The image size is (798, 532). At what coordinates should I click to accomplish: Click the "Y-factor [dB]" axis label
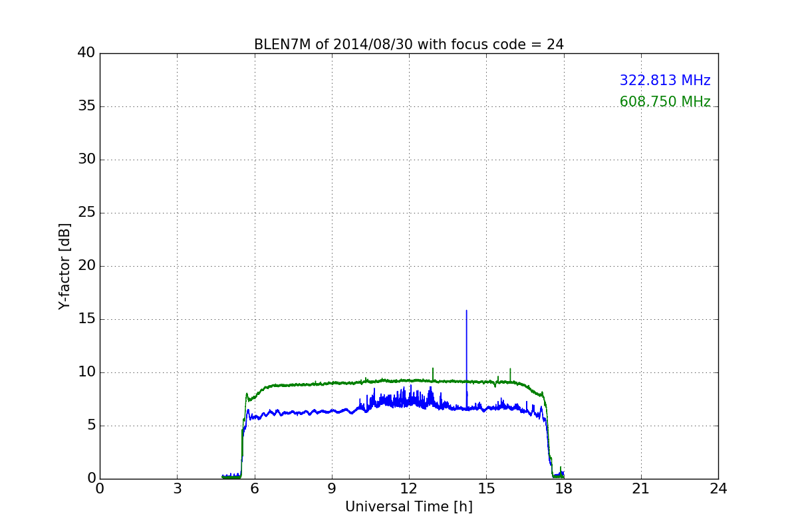click(x=65, y=266)
